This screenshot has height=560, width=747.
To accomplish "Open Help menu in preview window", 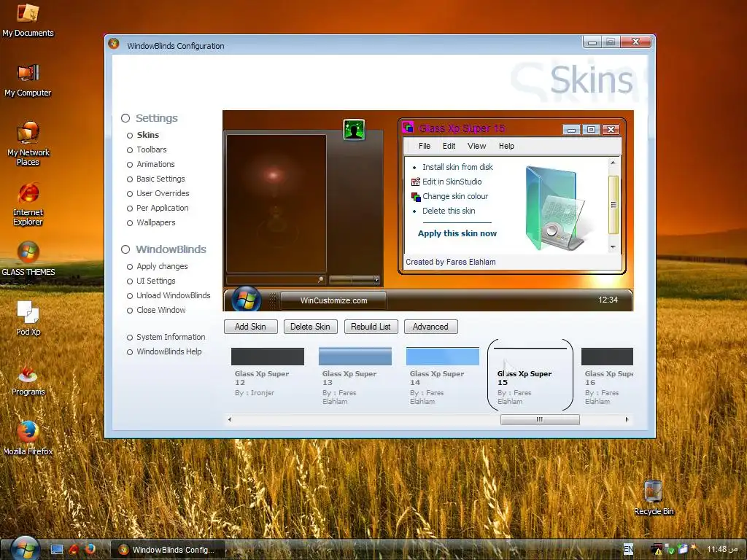I will 506,146.
